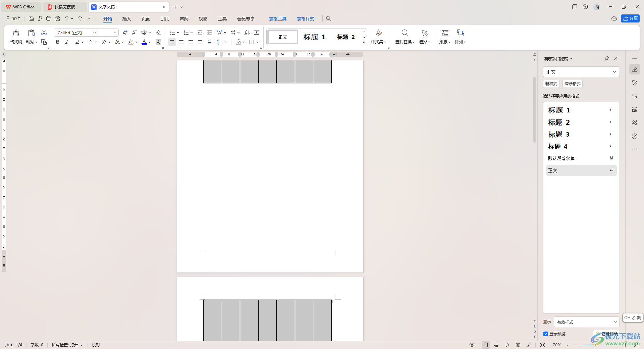Open the 有效样式 display dropdown
The height and width of the screenshot is (349, 644).
(x=615, y=322)
